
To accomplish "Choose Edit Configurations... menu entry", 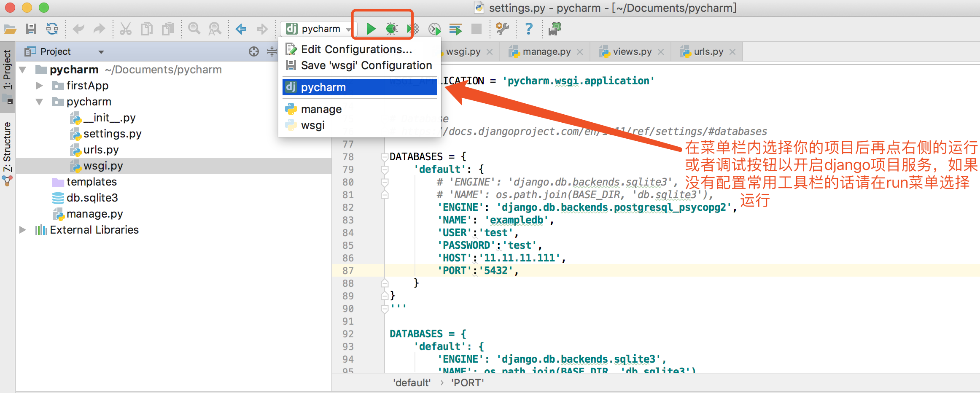I will coord(359,49).
